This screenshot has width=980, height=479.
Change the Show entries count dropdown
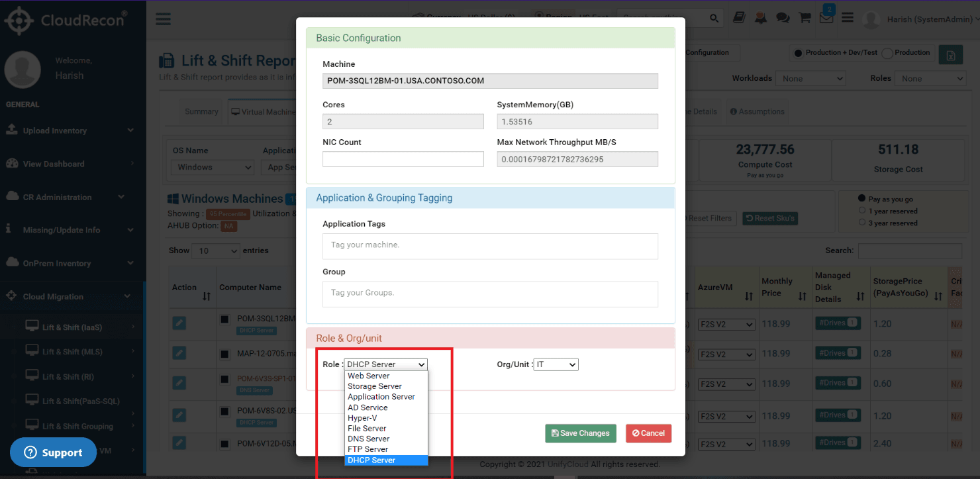216,251
